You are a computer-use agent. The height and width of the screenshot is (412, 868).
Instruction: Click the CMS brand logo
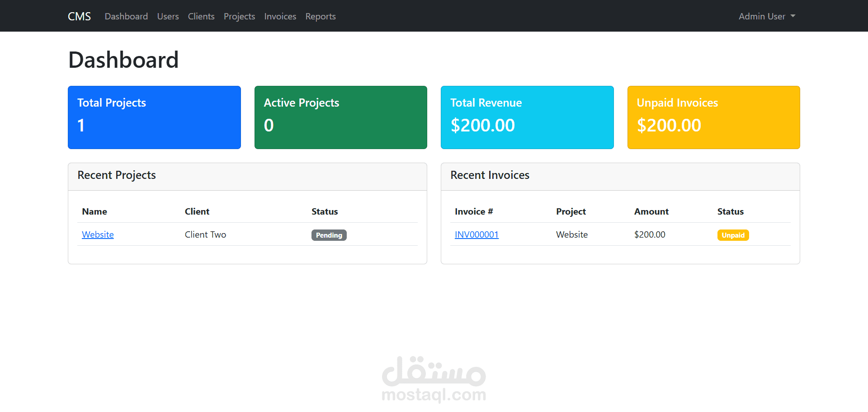coord(79,16)
